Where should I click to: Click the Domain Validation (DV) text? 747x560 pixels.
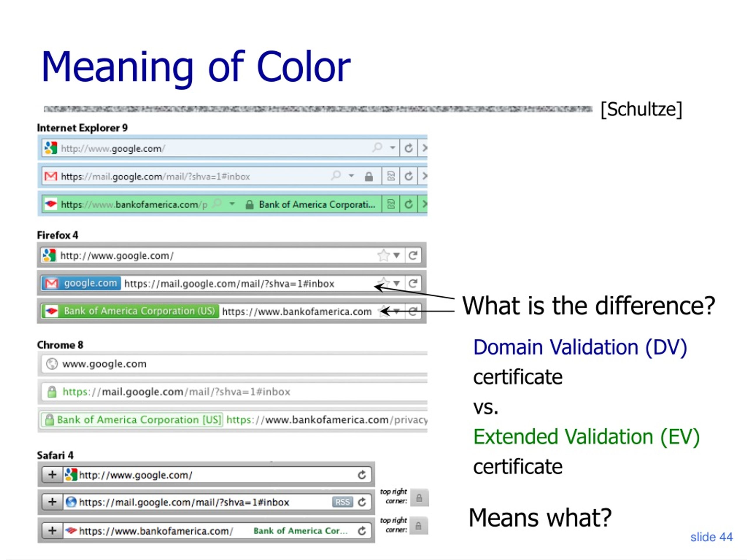[x=580, y=347]
